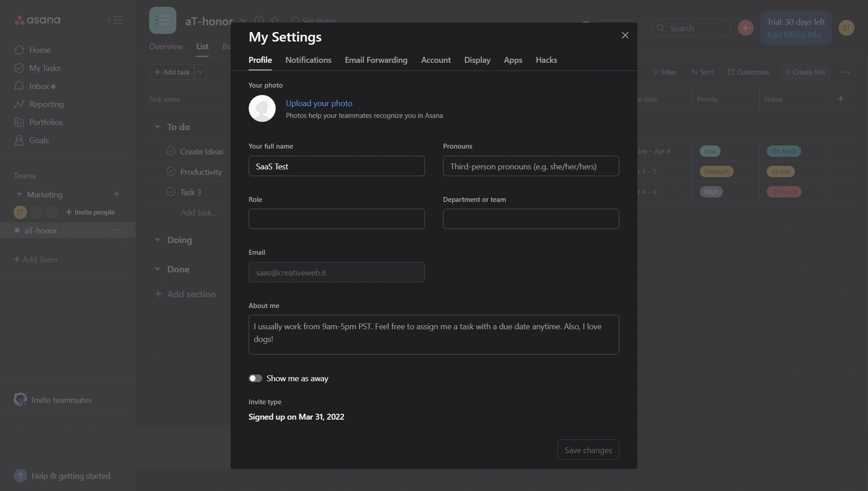The width and height of the screenshot is (868, 491).
Task: Expand the Done section collapse arrow
Action: pos(156,269)
